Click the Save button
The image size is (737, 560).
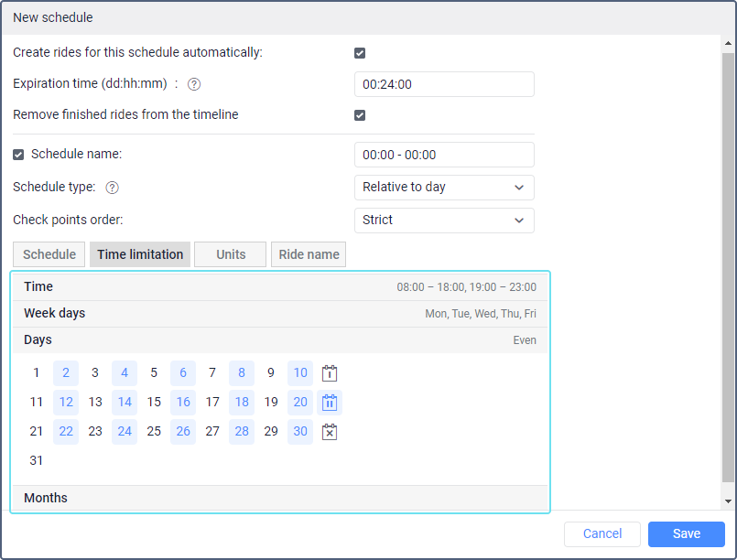pos(686,533)
